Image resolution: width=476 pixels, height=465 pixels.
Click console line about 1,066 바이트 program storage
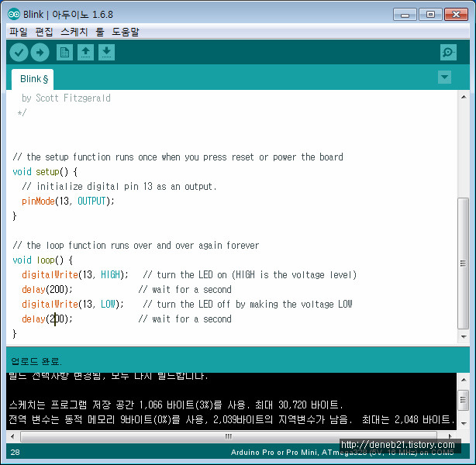click(x=176, y=405)
